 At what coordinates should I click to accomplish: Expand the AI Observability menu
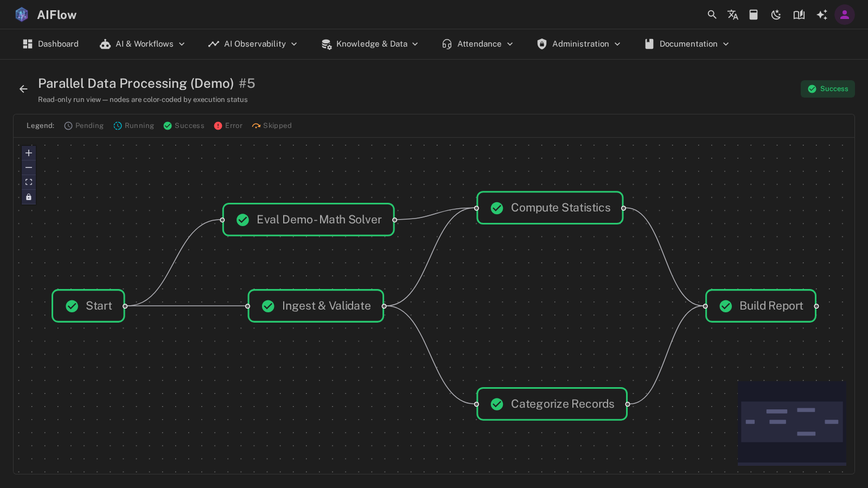[253, 44]
